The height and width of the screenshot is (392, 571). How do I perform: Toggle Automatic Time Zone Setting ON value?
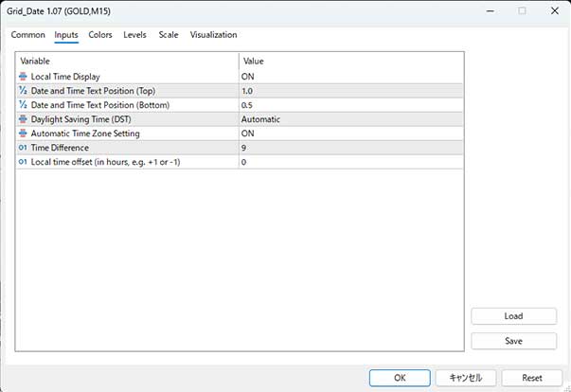pyautogui.click(x=351, y=134)
